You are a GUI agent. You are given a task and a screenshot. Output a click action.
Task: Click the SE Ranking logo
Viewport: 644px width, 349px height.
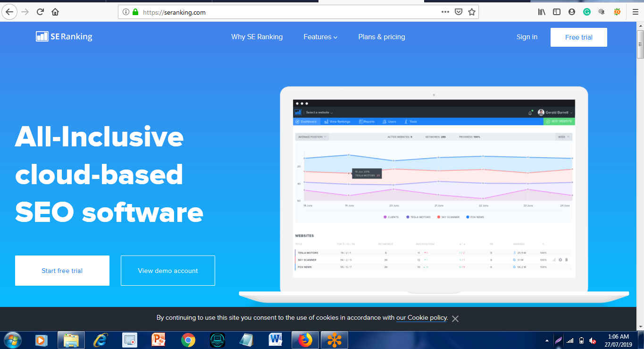point(64,36)
